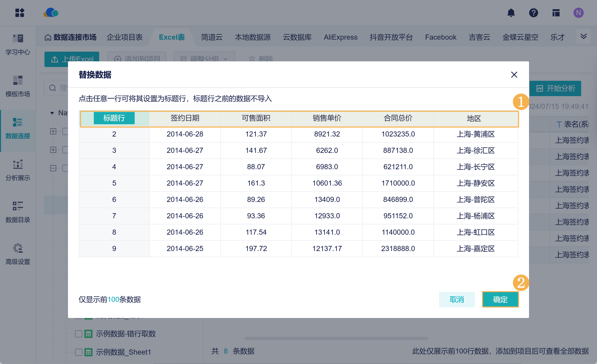Switch to the 本地数据源 tab
The image size is (597, 364).
pyautogui.click(x=252, y=37)
